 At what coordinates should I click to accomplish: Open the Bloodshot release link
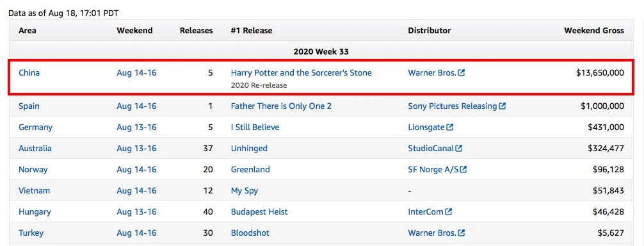click(250, 233)
